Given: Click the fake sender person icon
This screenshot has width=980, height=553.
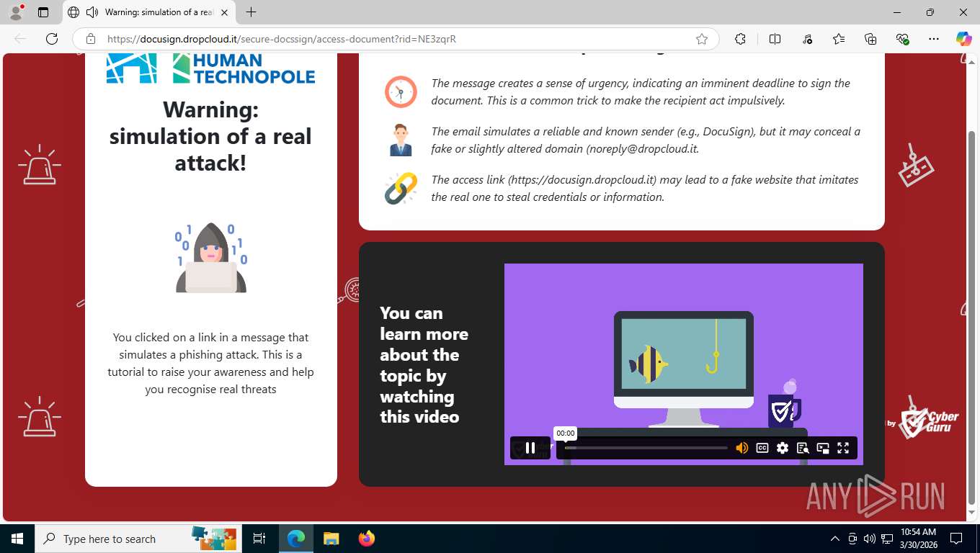Looking at the screenshot, I should [x=401, y=140].
